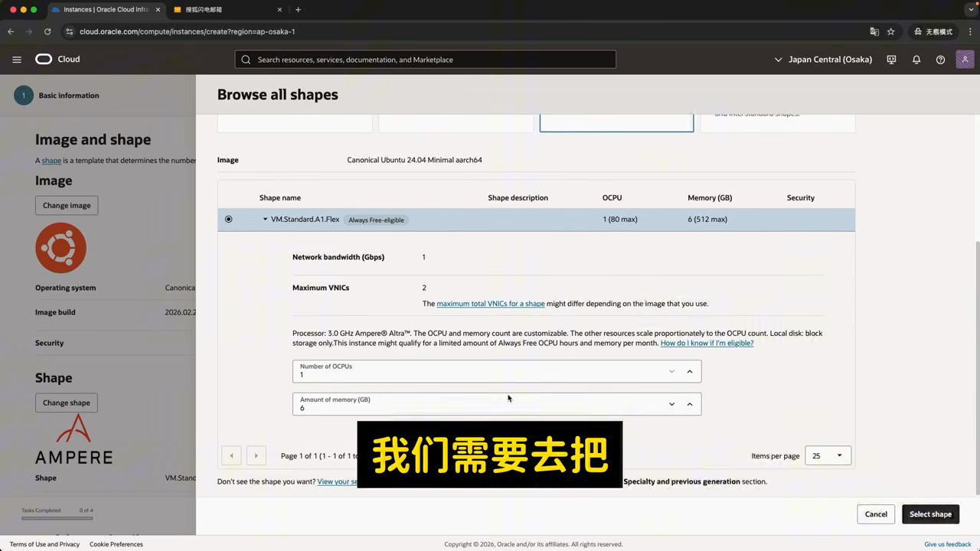Viewport: 980px width, 551px height.
Task: Click the Shape name column header
Action: (280, 197)
